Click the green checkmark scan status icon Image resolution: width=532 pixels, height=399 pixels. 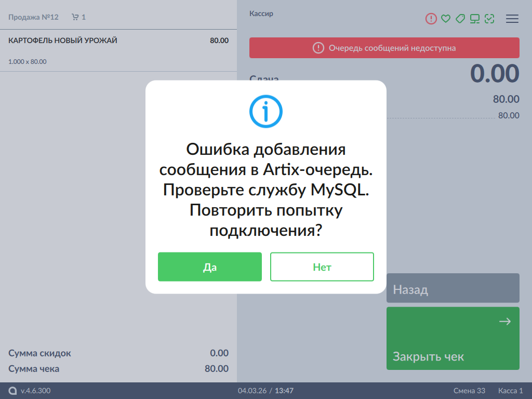click(489, 19)
